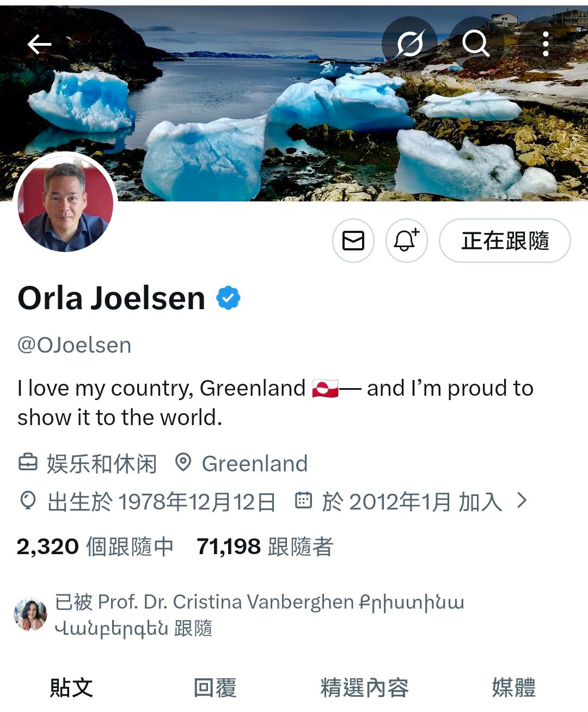588x712 pixels.
Task: Switch to the 回覆 tab
Action: point(215,688)
